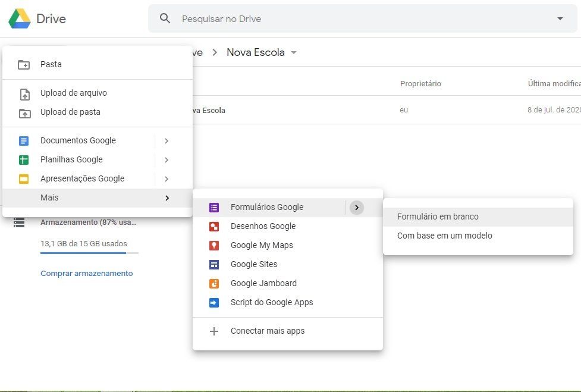This screenshot has width=581, height=392.
Task: Choose Upload de pasta
Action: coord(98,112)
